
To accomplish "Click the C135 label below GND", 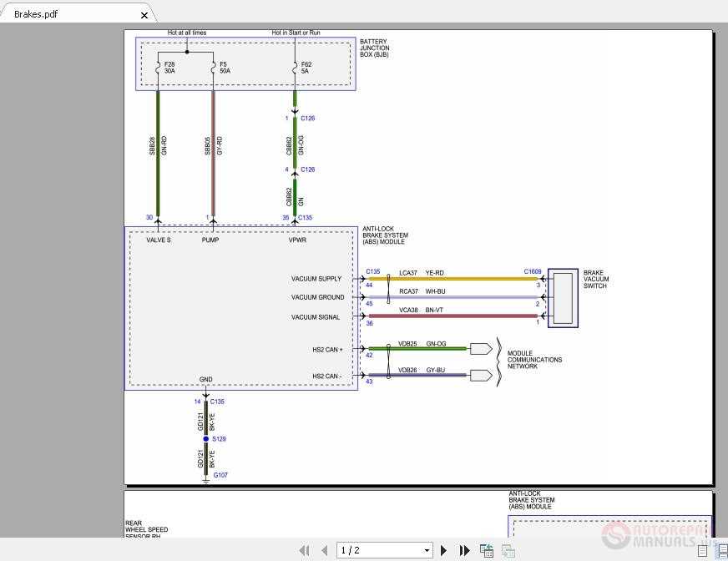I will (x=217, y=402).
